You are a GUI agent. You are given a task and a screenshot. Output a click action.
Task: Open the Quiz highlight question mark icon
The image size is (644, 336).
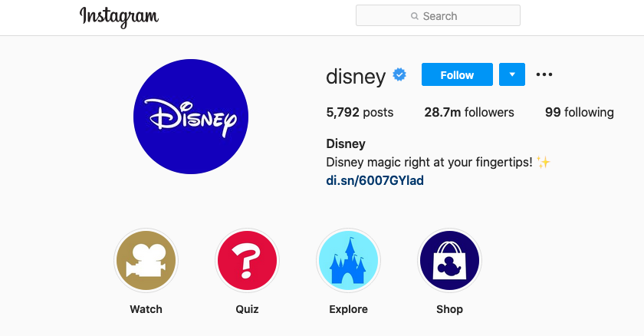pos(247,262)
